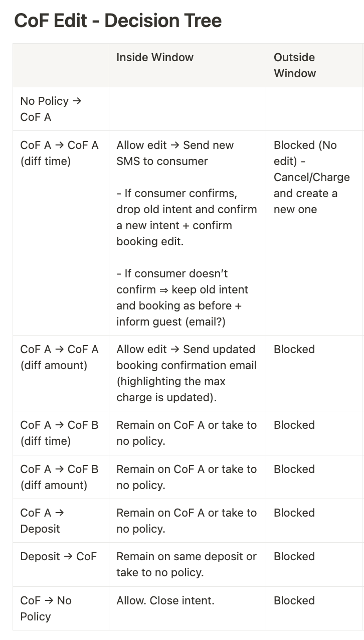
Task: Click the "Remain on same deposit" cell
Action: (186, 564)
